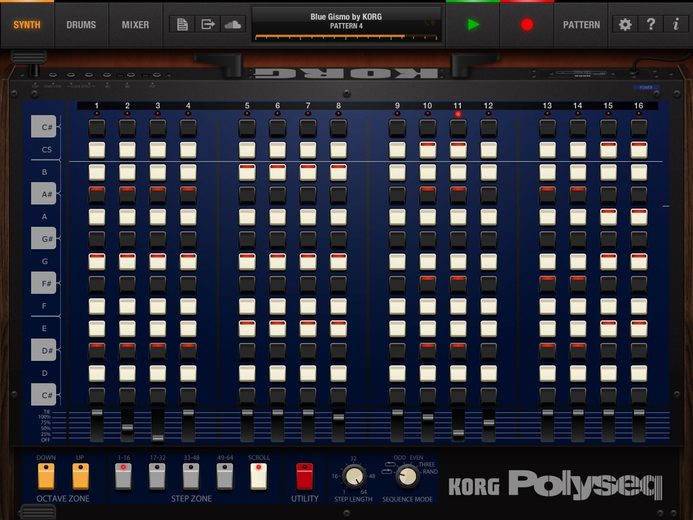693x520 pixels.
Task: Click the export arrow icon
Action: click(207, 24)
